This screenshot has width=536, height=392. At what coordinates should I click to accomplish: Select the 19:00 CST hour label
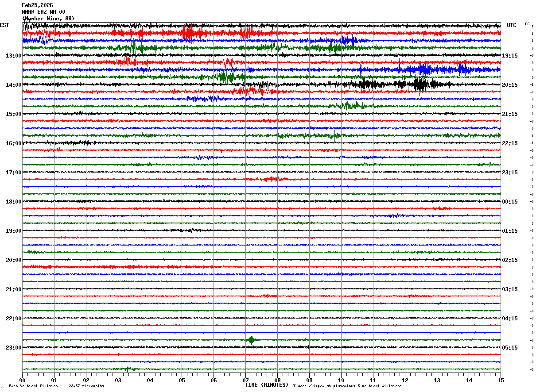[14, 231]
